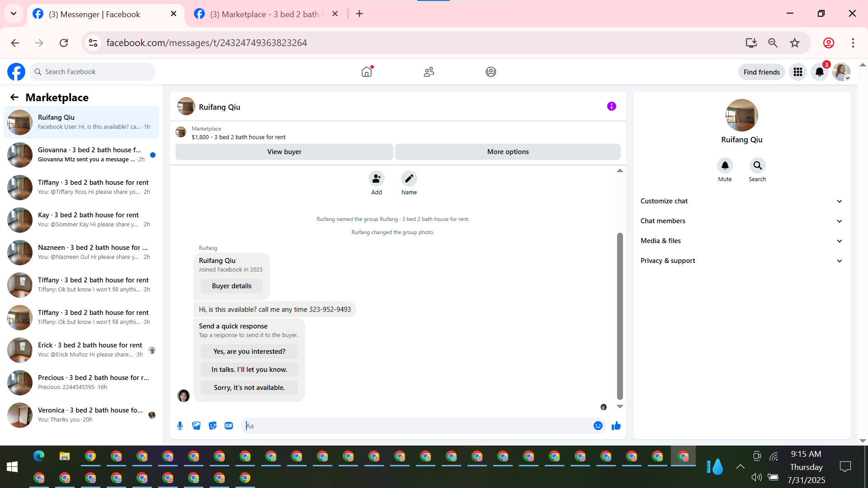Expand Privacy & support section
Image resolution: width=868 pixels, height=488 pixels.
pyautogui.click(x=741, y=261)
